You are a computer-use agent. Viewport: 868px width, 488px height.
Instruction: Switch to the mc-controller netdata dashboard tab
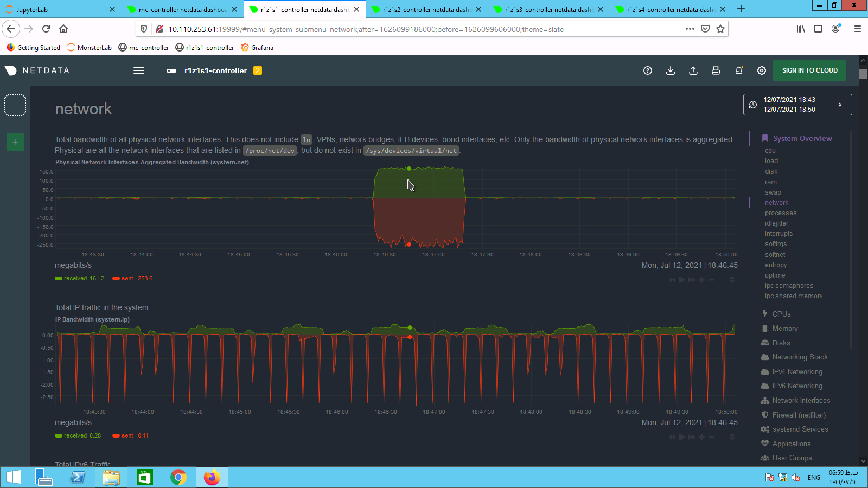(x=182, y=9)
